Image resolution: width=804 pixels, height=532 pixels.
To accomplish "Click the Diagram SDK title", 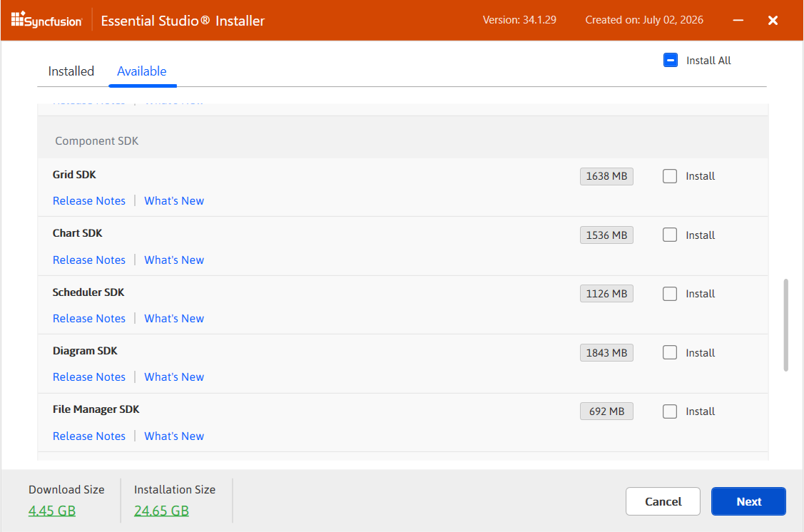I will [x=85, y=351].
